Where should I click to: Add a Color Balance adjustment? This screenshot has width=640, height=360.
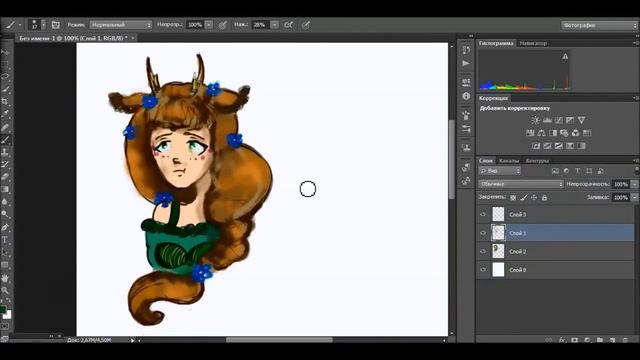(x=542, y=133)
